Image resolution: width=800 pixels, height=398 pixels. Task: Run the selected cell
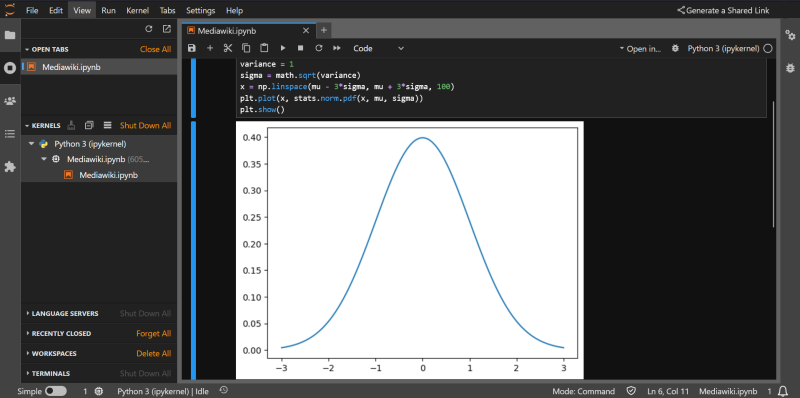(283, 48)
